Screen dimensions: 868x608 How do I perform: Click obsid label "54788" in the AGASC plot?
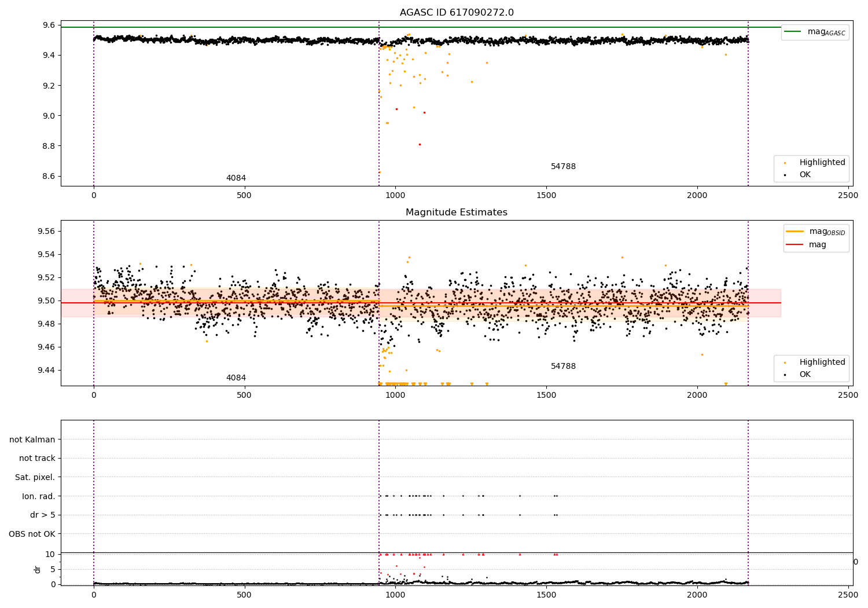[563, 167]
